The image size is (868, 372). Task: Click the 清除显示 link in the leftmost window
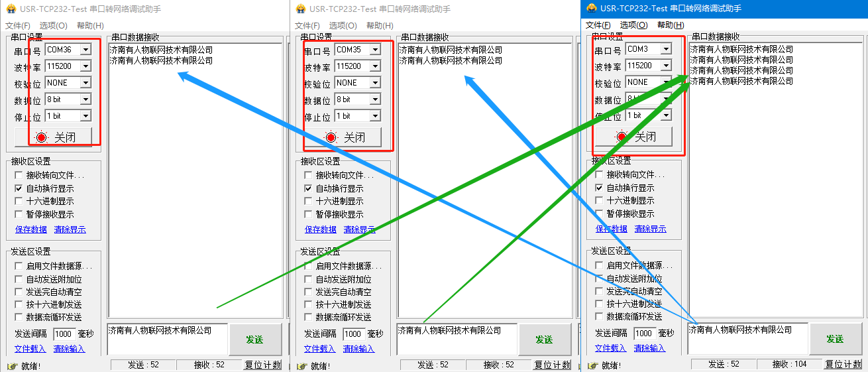point(70,229)
